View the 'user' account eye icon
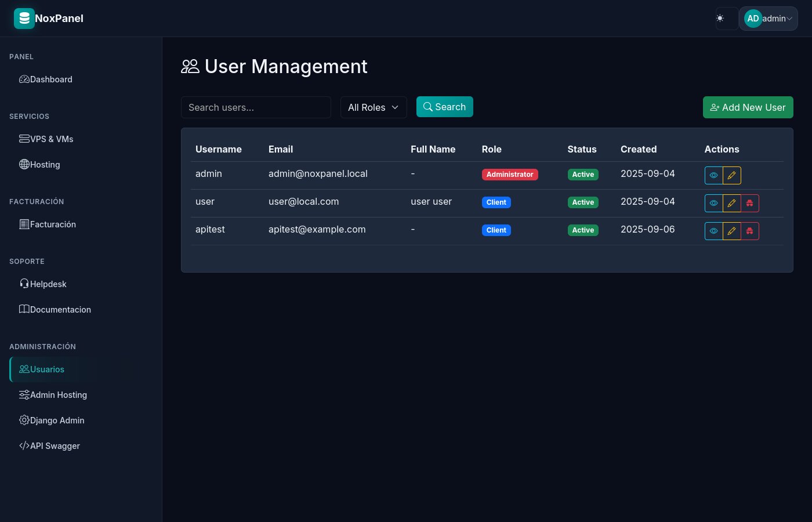 tap(713, 203)
